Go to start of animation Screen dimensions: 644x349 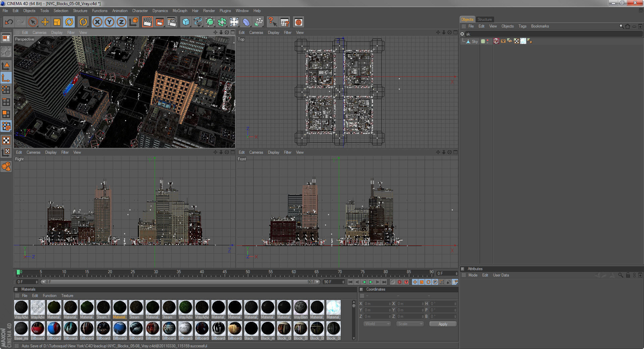pos(350,282)
